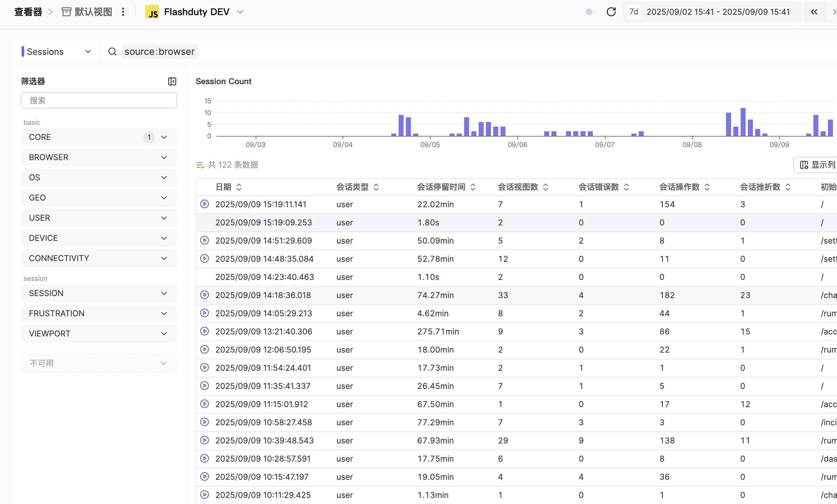Click the 275.71min duration cell
The width and height of the screenshot is (837, 504).
pyautogui.click(x=438, y=331)
